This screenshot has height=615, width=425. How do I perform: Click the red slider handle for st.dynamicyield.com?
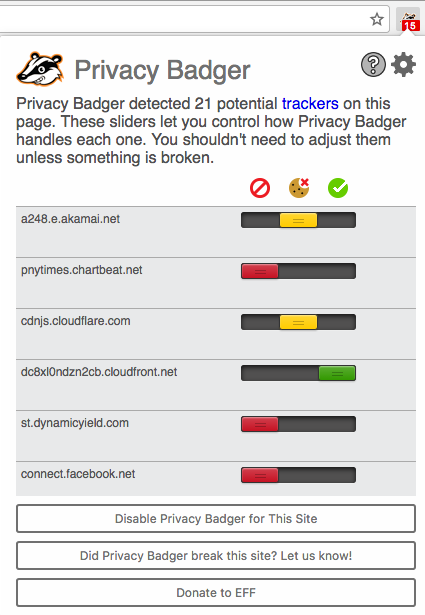pyautogui.click(x=260, y=424)
